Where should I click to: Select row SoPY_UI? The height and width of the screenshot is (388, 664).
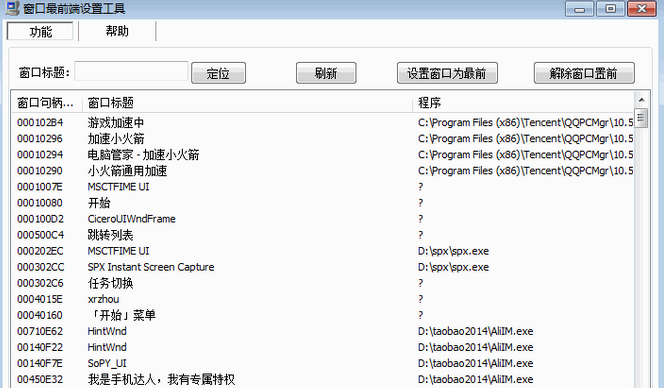[x=323, y=363]
